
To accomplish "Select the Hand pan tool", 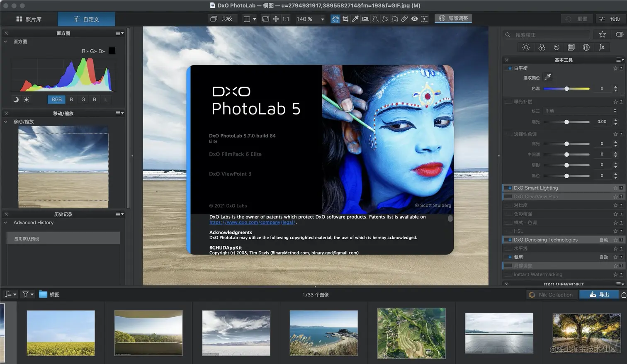I will tap(335, 19).
